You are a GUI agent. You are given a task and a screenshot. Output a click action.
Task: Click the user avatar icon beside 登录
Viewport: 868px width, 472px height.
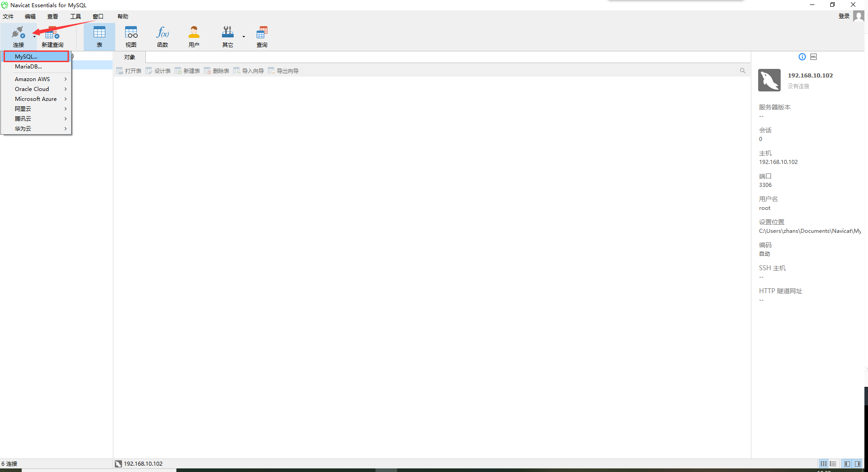click(859, 16)
